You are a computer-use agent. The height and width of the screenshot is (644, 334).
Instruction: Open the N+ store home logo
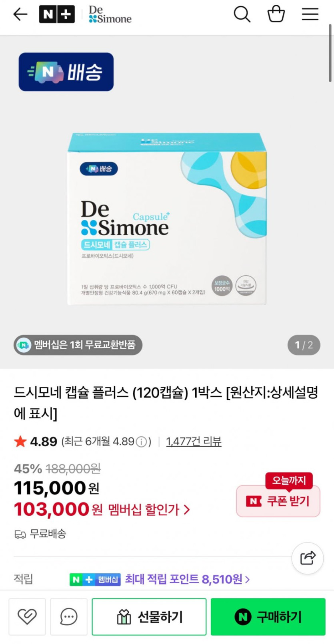tap(57, 14)
